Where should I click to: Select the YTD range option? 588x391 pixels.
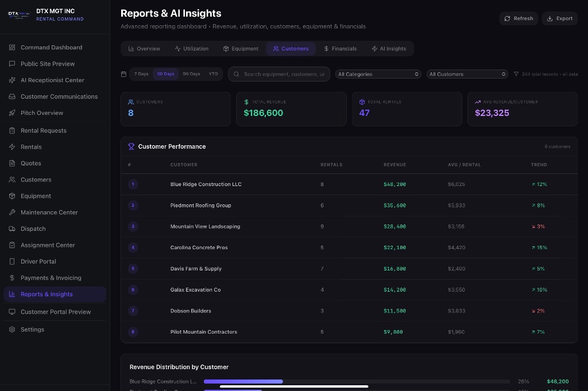pos(214,74)
